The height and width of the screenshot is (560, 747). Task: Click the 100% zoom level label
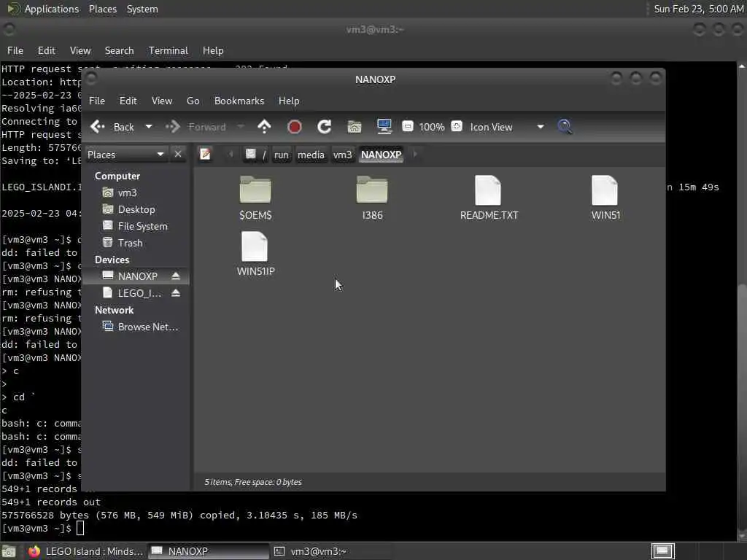(x=432, y=127)
